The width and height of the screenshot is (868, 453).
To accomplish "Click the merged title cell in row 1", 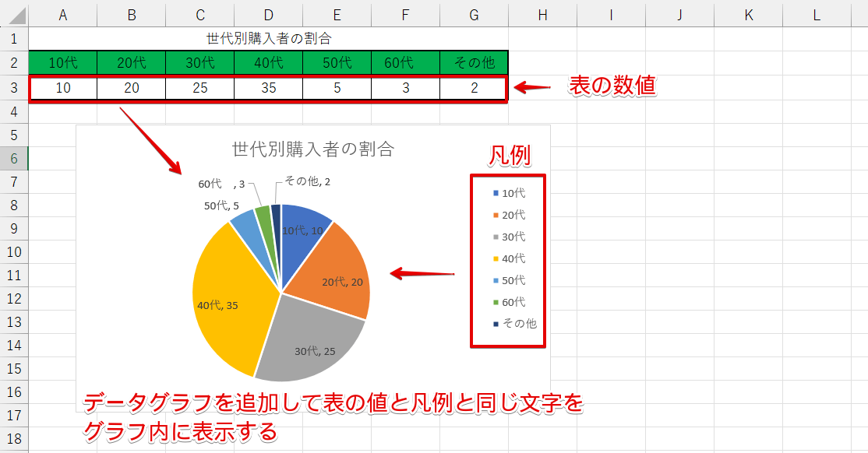I will tap(269, 38).
